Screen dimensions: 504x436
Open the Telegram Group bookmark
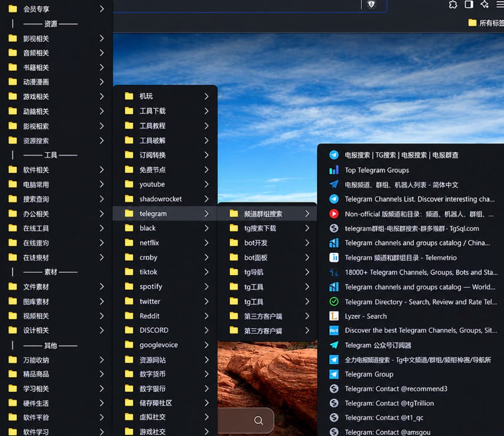411,374
